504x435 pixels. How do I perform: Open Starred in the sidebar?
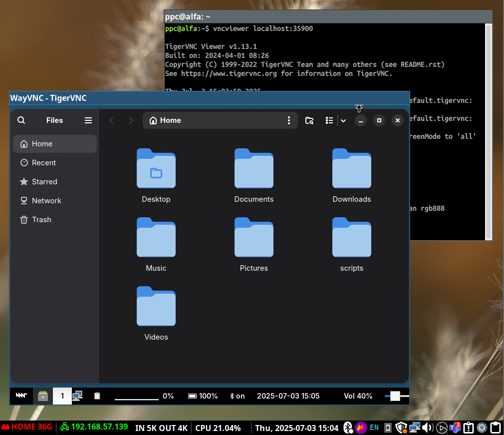(44, 182)
